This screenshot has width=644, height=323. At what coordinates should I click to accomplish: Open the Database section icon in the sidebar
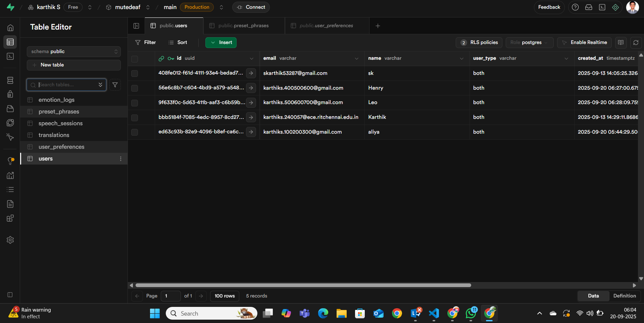10,80
